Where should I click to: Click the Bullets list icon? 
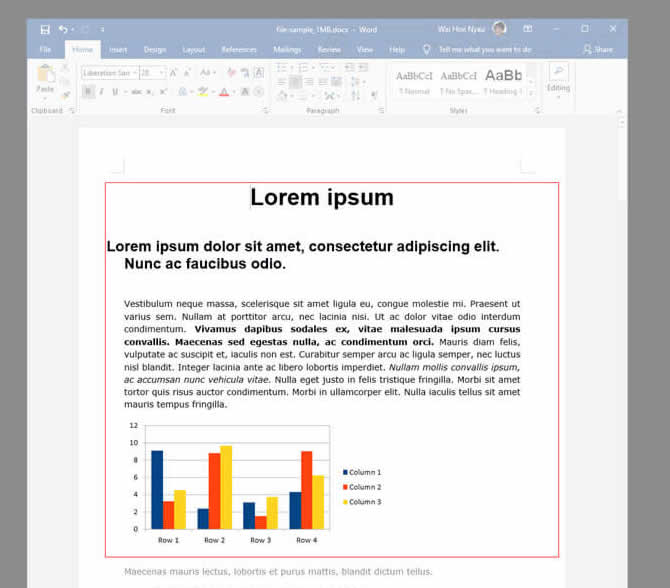tap(282, 68)
